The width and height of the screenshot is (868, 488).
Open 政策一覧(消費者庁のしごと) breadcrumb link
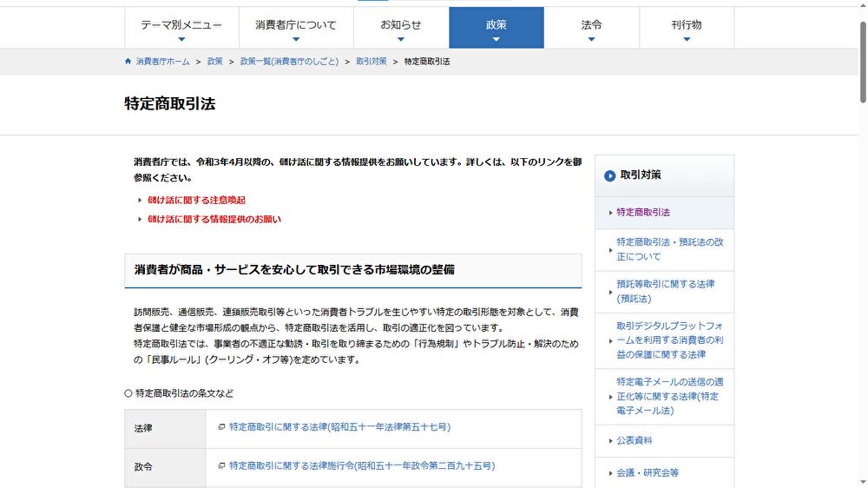point(289,62)
